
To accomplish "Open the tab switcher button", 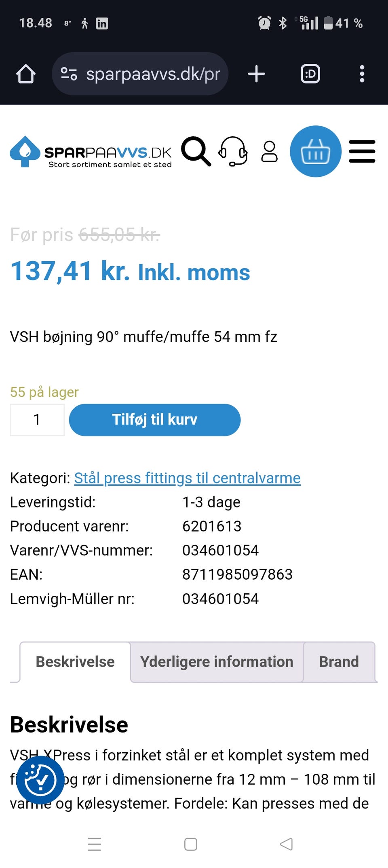I will tap(310, 74).
